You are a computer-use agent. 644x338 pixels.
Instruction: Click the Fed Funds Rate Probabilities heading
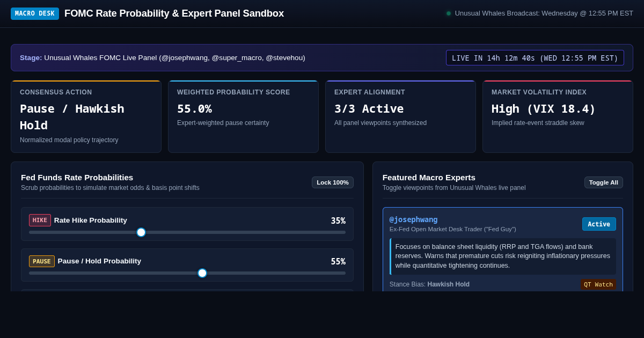coord(77,178)
